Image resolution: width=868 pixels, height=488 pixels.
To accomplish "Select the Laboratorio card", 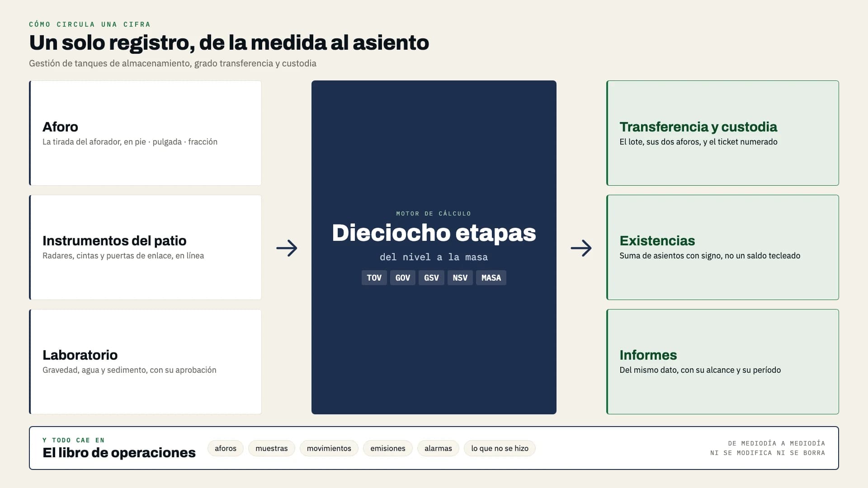I will pyautogui.click(x=145, y=361).
